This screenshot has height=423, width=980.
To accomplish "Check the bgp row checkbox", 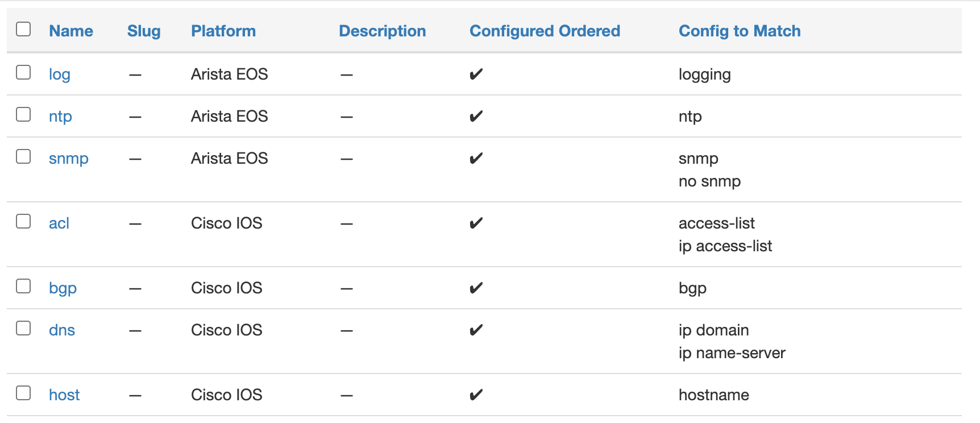I will tap(23, 286).
